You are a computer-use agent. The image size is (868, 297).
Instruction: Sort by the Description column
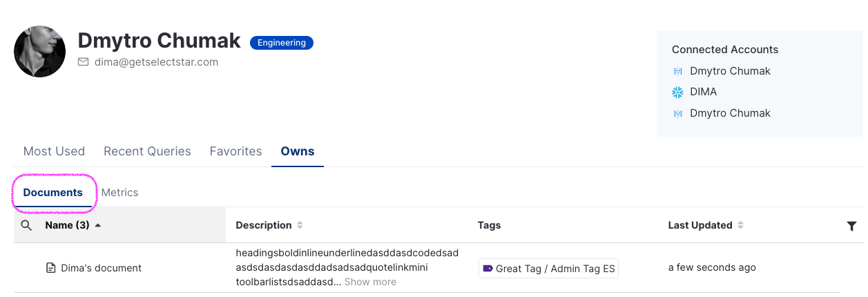(x=300, y=225)
